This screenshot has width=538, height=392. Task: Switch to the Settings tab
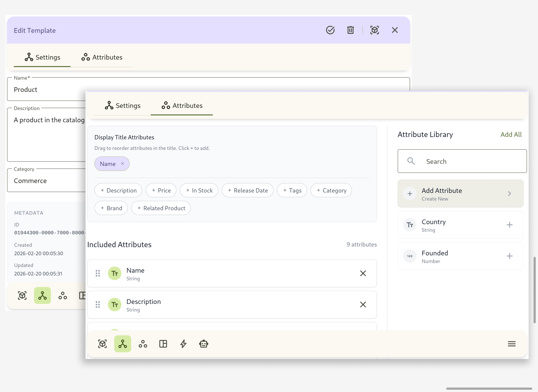click(x=122, y=105)
